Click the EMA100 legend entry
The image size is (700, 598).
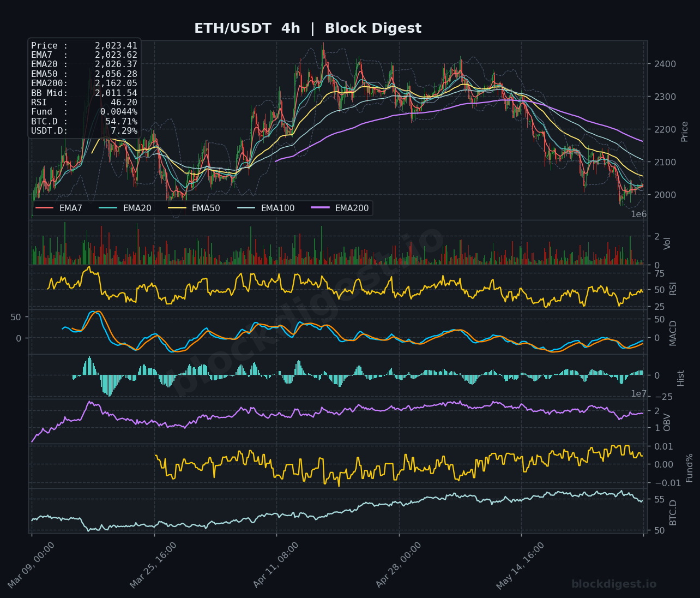[266, 208]
